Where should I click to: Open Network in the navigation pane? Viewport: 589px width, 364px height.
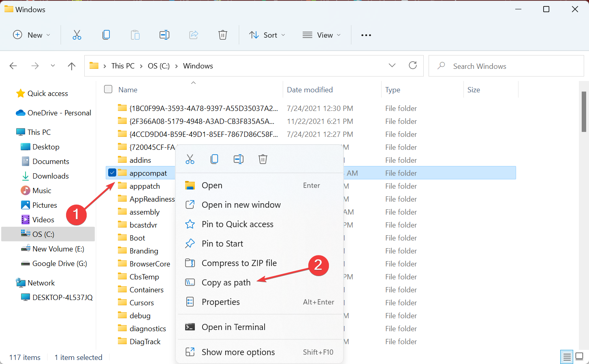tap(35, 283)
